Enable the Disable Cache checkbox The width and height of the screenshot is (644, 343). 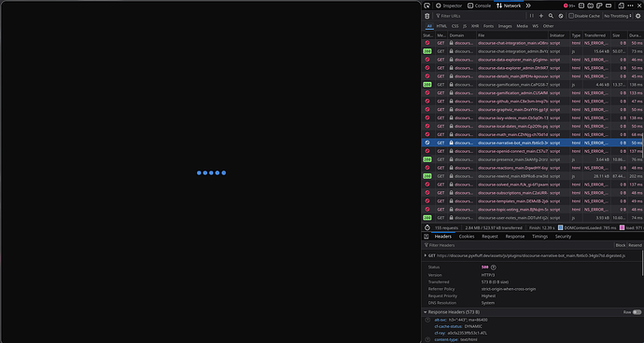pyautogui.click(x=571, y=16)
